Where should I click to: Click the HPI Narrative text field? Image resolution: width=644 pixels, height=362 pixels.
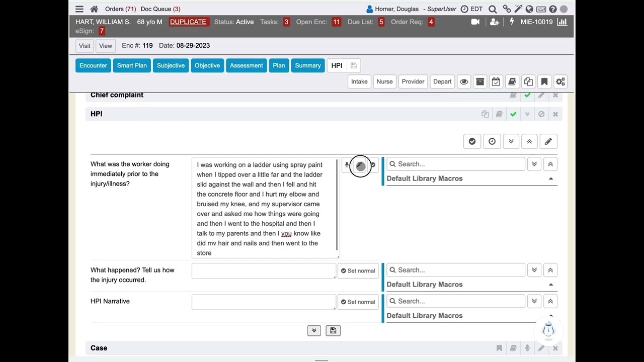pyautogui.click(x=263, y=302)
